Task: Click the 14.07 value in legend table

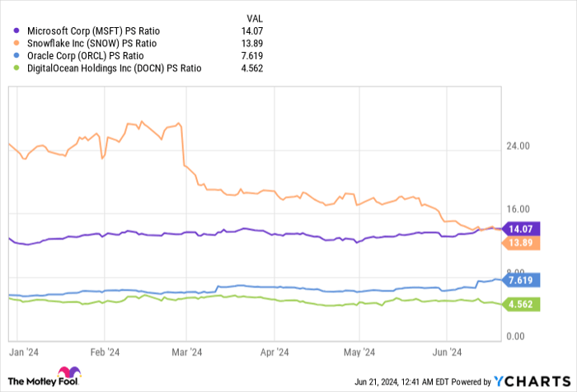Action: tap(252, 31)
